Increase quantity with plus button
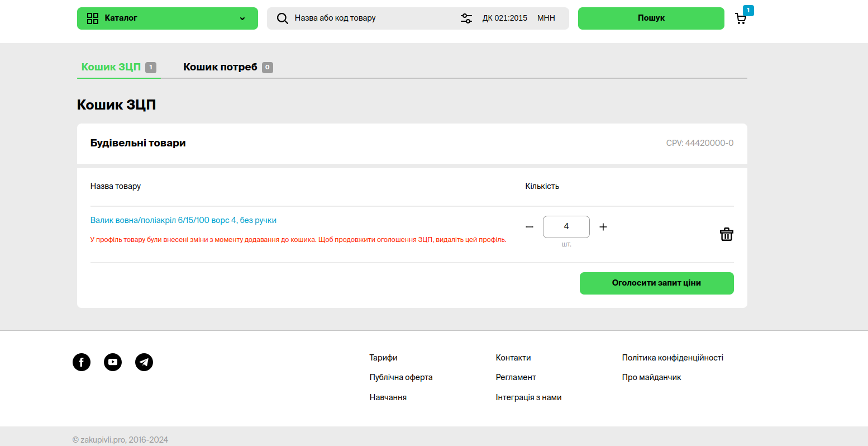 603,227
